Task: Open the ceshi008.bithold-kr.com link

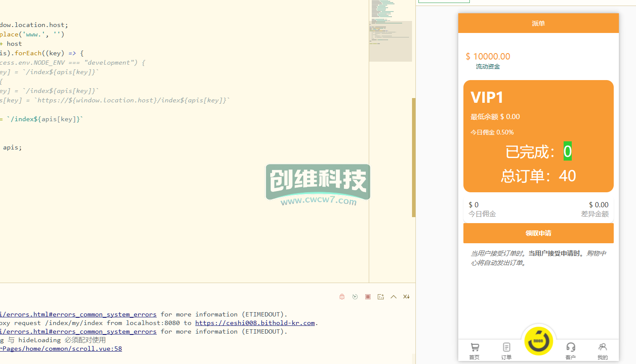Action: coord(255,323)
